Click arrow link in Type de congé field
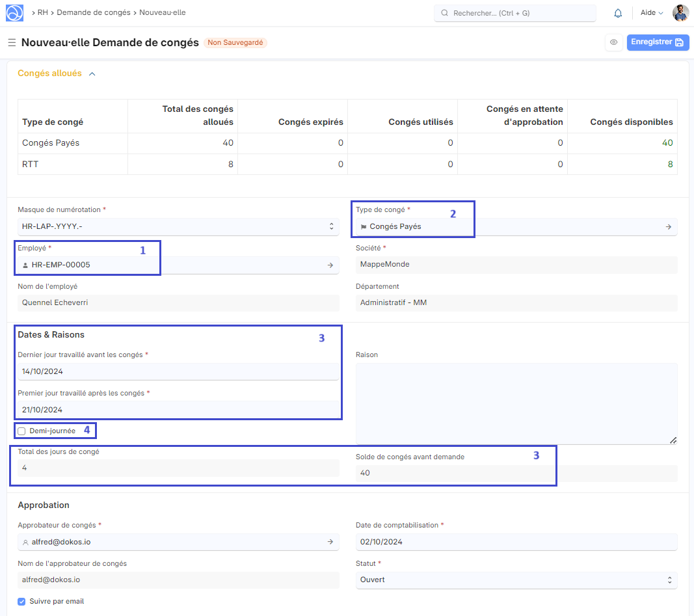The width and height of the screenshot is (694, 616). tap(668, 227)
